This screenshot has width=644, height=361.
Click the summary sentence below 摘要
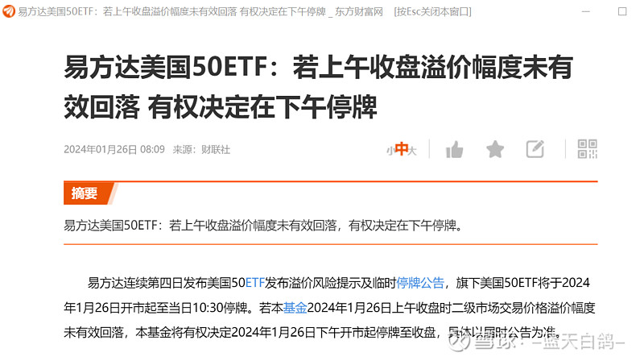coord(263,226)
